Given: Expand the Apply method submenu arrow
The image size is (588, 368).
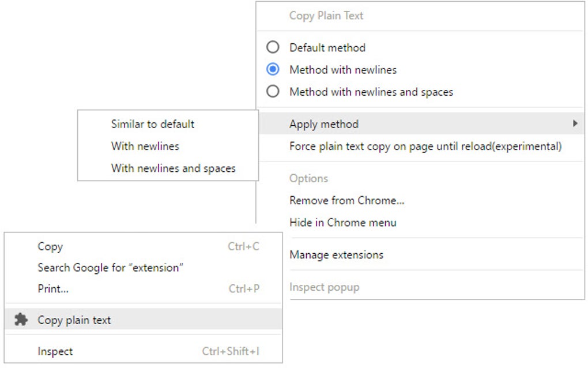Looking at the screenshot, I should click(x=575, y=123).
